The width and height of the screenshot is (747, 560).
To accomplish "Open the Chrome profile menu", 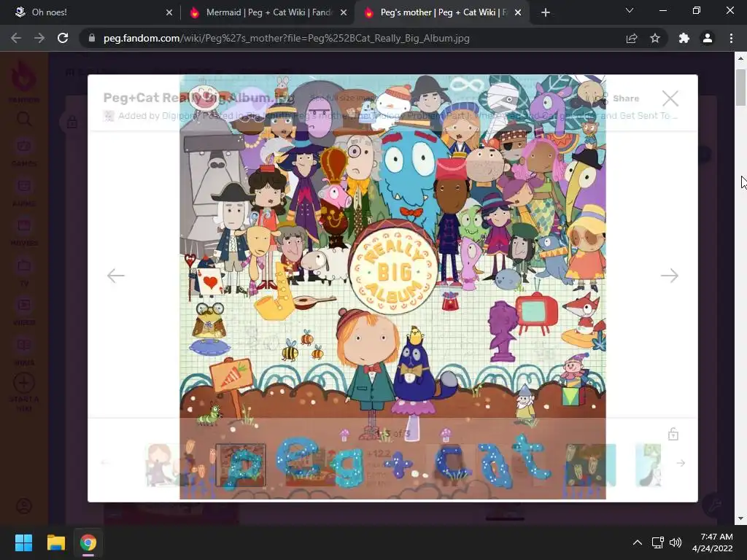I will click(708, 38).
